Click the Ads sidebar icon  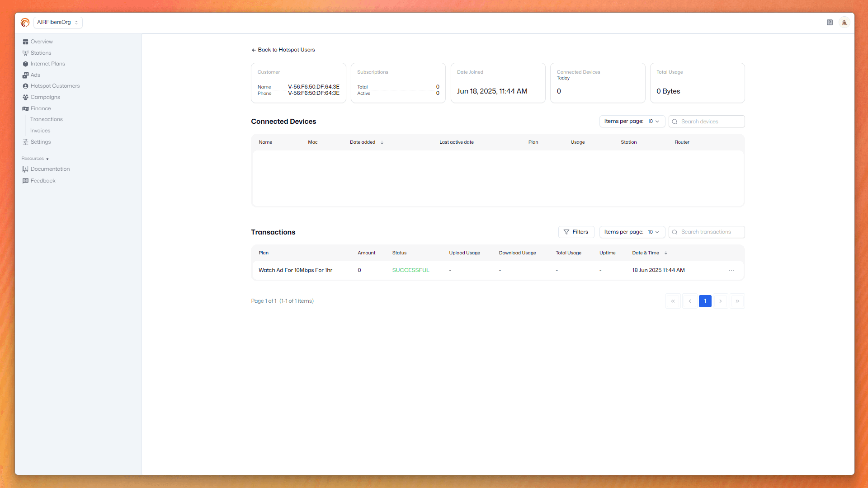pyautogui.click(x=25, y=75)
